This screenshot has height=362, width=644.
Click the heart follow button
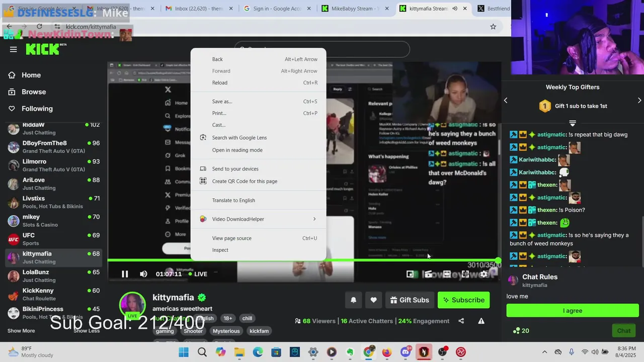click(373, 300)
